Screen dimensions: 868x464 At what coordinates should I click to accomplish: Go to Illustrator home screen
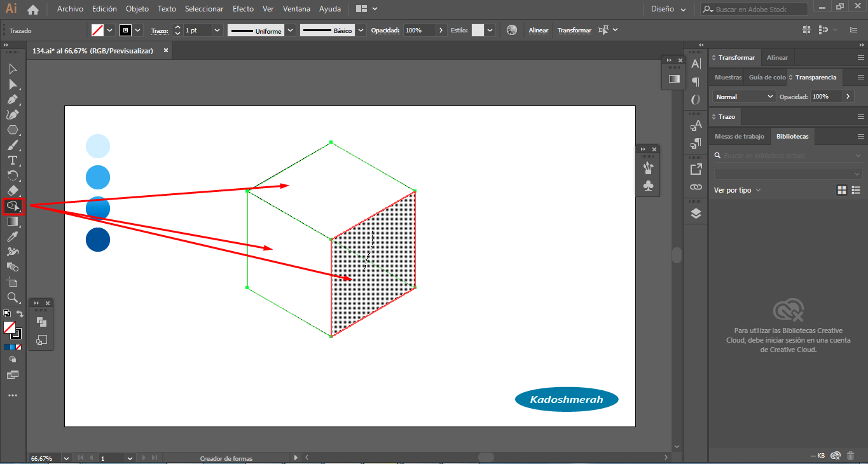[33, 10]
